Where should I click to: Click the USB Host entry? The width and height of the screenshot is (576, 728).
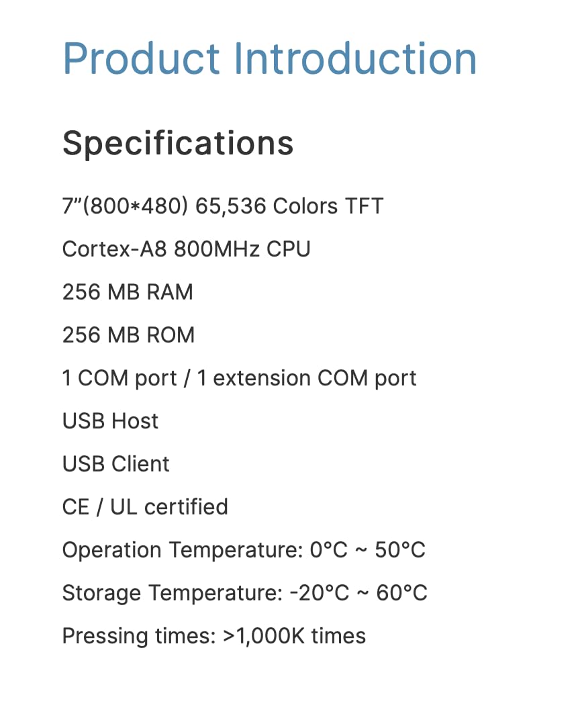point(111,421)
